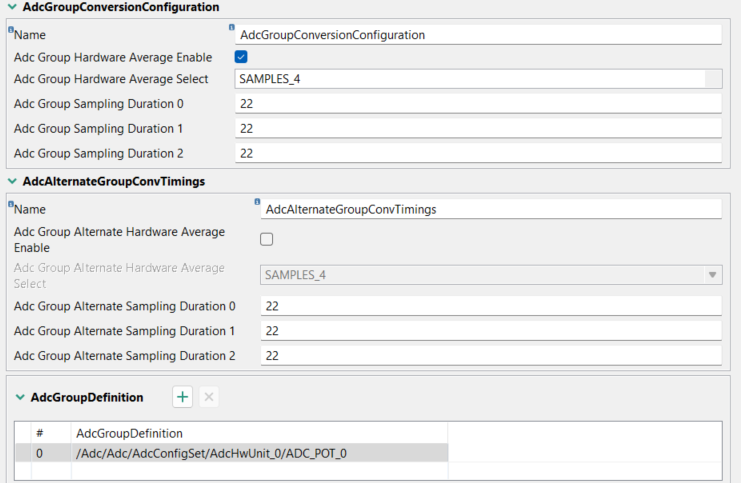741x483 pixels.
Task: Click the Adc Group Sampling Duration 0 field
Action: tap(478, 104)
